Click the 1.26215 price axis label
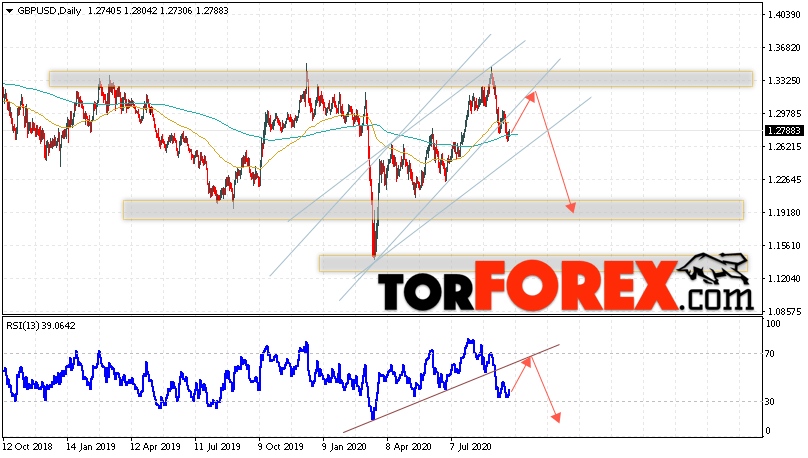 coord(783,147)
